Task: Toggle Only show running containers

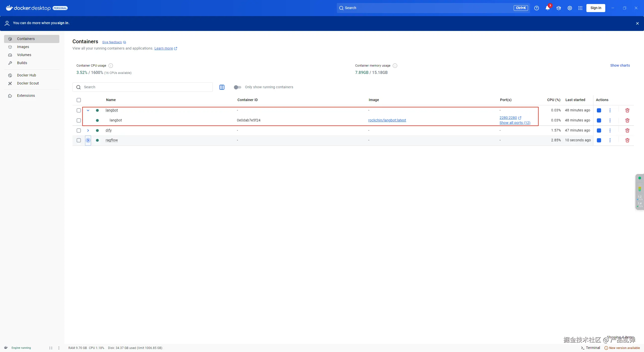Action: [237, 87]
